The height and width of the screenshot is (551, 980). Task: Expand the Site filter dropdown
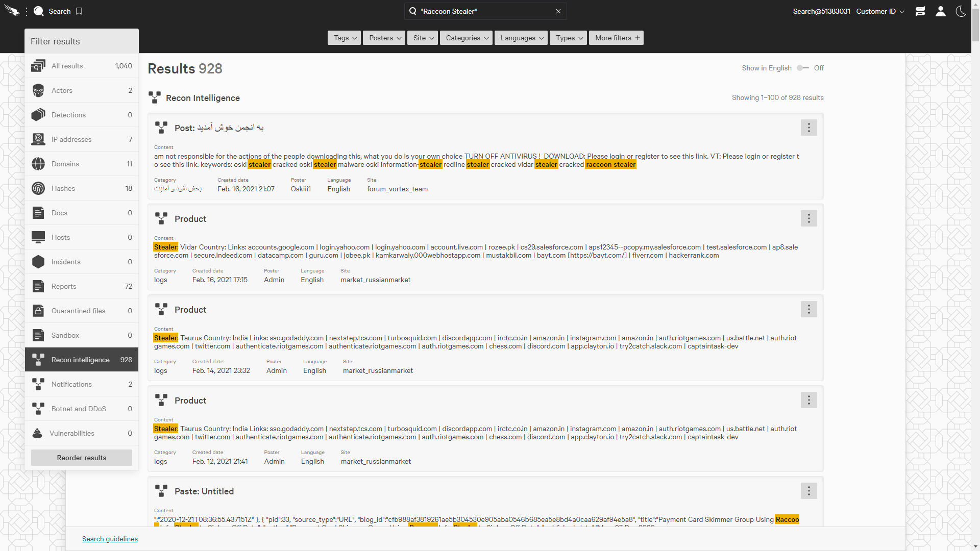[423, 38]
